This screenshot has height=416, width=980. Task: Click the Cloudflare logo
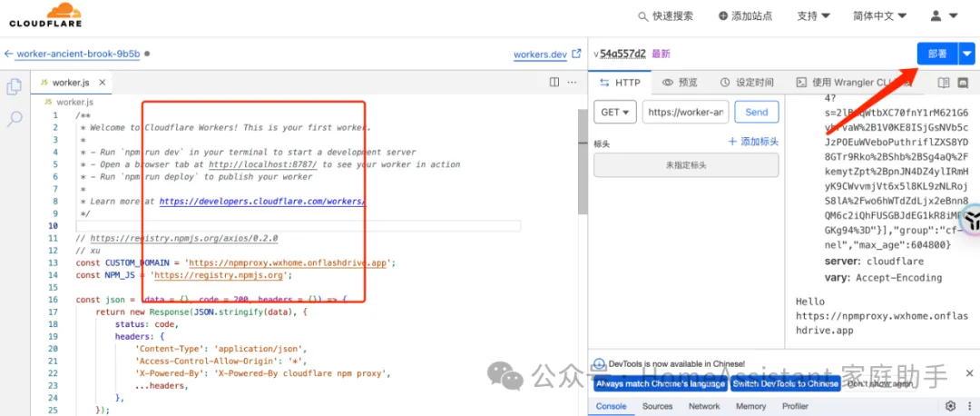coord(45,15)
